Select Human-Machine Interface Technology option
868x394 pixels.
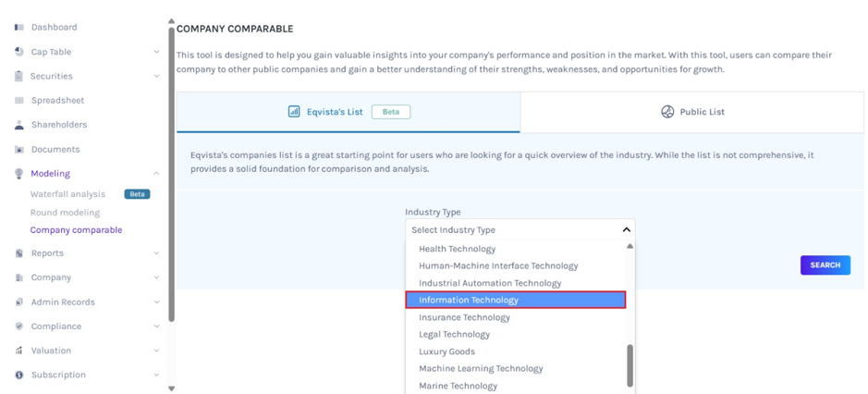pyautogui.click(x=516, y=266)
